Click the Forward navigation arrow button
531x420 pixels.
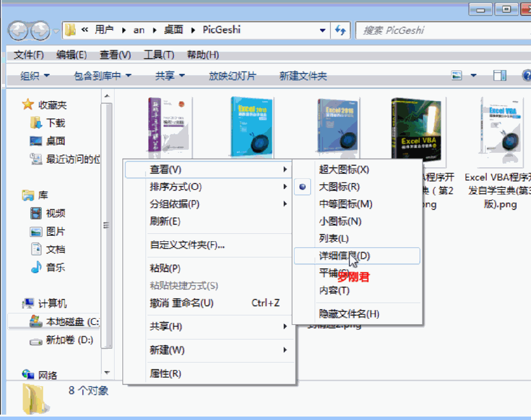point(41,31)
